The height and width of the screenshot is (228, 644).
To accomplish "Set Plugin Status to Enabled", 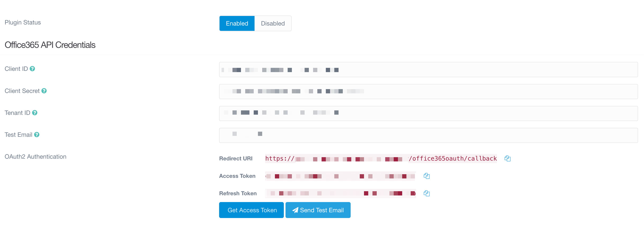I will point(237,23).
